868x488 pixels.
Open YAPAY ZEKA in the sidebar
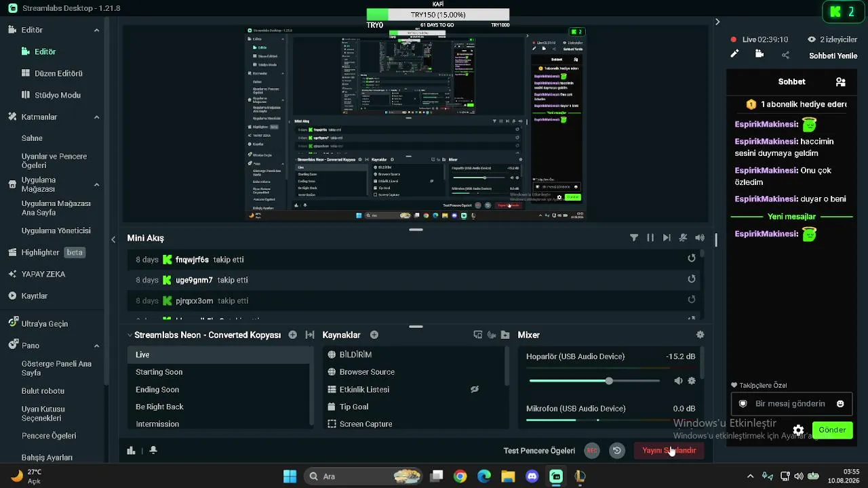point(37,274)
